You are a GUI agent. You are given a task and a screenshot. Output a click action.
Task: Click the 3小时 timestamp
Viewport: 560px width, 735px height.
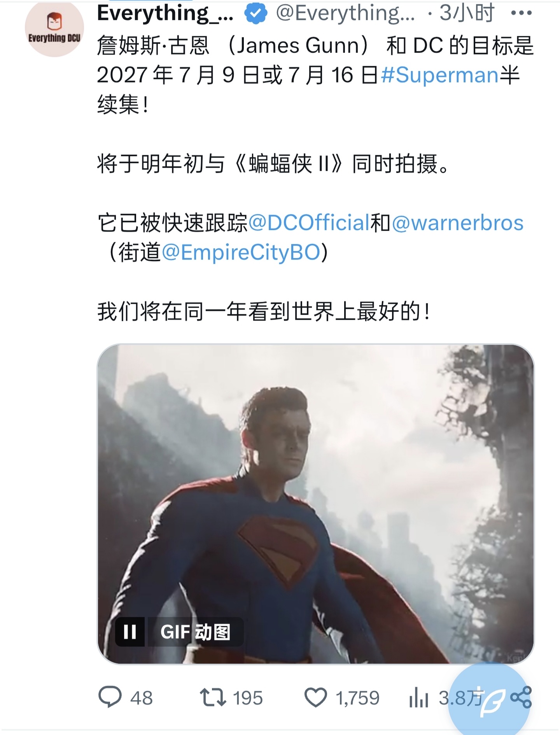coord(467,13)
